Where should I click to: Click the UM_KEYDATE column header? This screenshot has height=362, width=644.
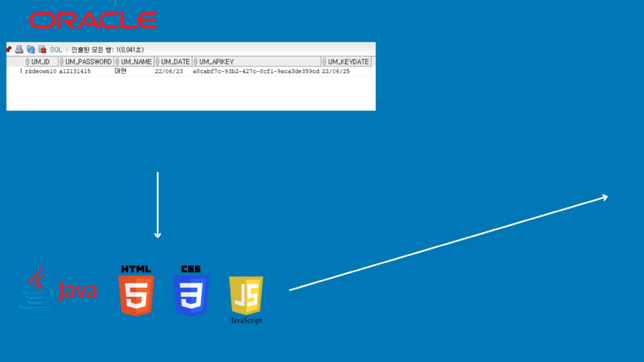[x=348, y=62]
